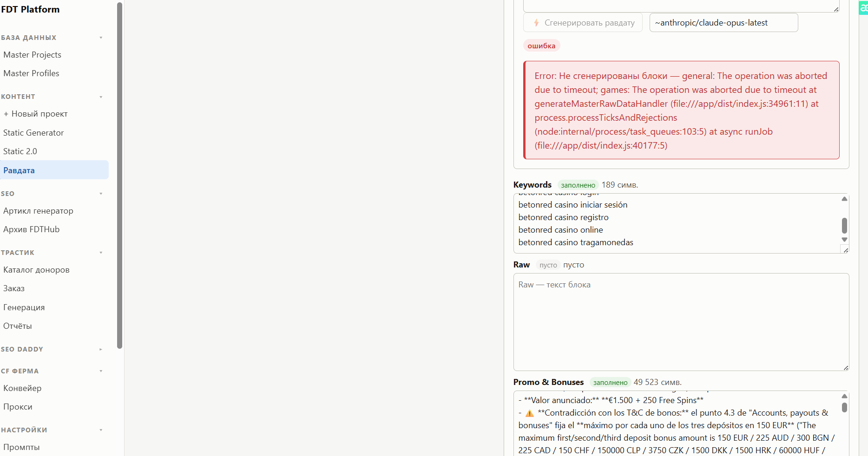Image resolution: width=868 pixels, height=456 pixels.
Task: Click the green extension icon at the top-right corner
Action: (863, 8)
